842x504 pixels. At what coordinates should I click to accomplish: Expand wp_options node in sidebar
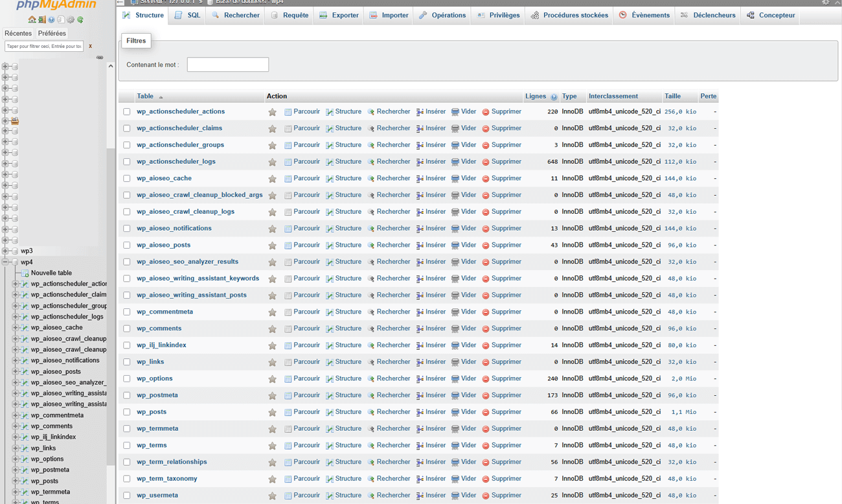coord(16,459)
